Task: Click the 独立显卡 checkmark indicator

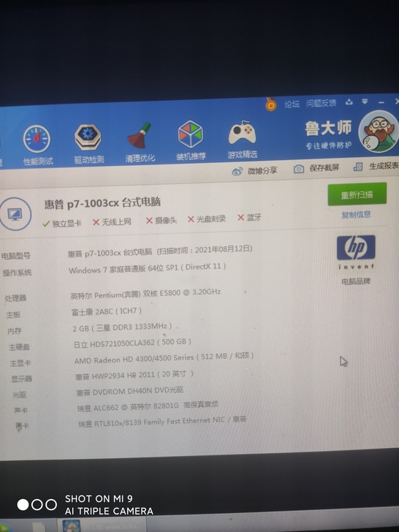Action: [x=61, y=224]
